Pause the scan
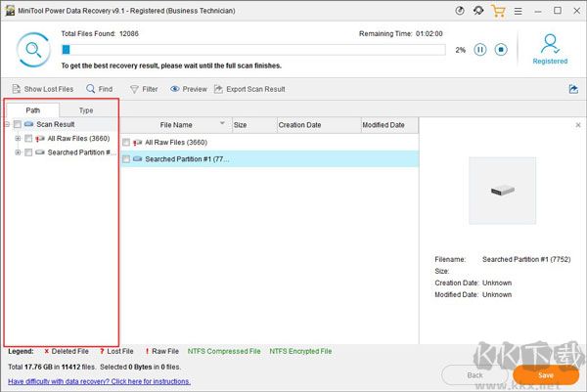The width and height of the screenshot is (587, 392). click(x=480, y=50)
